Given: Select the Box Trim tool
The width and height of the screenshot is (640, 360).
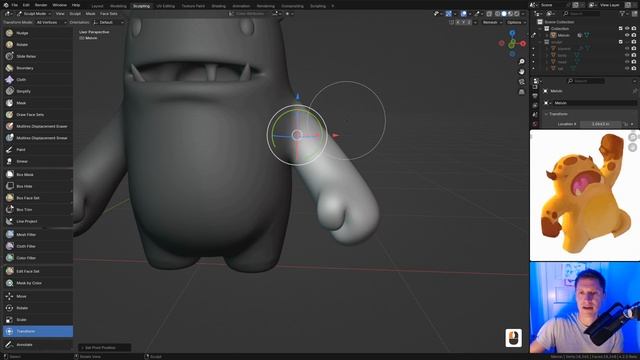Looking at the screenshot, I should point(38,209).
